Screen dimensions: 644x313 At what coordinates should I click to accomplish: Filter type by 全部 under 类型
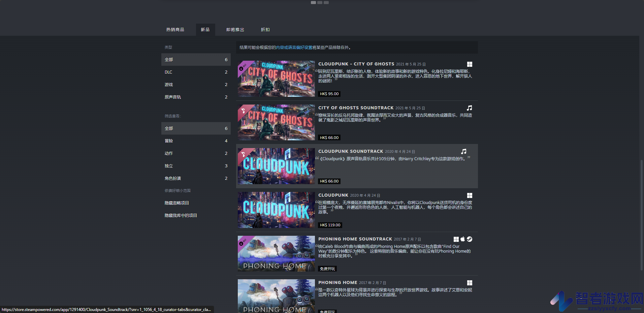(196, 60)
